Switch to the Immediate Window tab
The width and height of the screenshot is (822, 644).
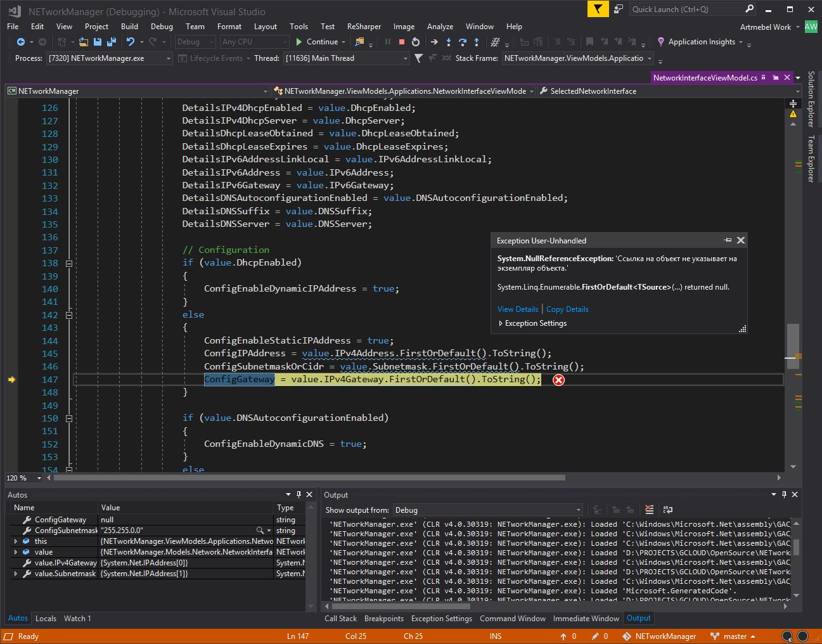pyautogui.click(x=586, y=619)
